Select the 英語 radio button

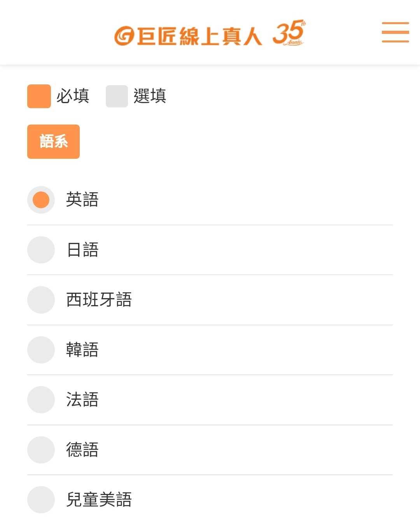[41, 200]
